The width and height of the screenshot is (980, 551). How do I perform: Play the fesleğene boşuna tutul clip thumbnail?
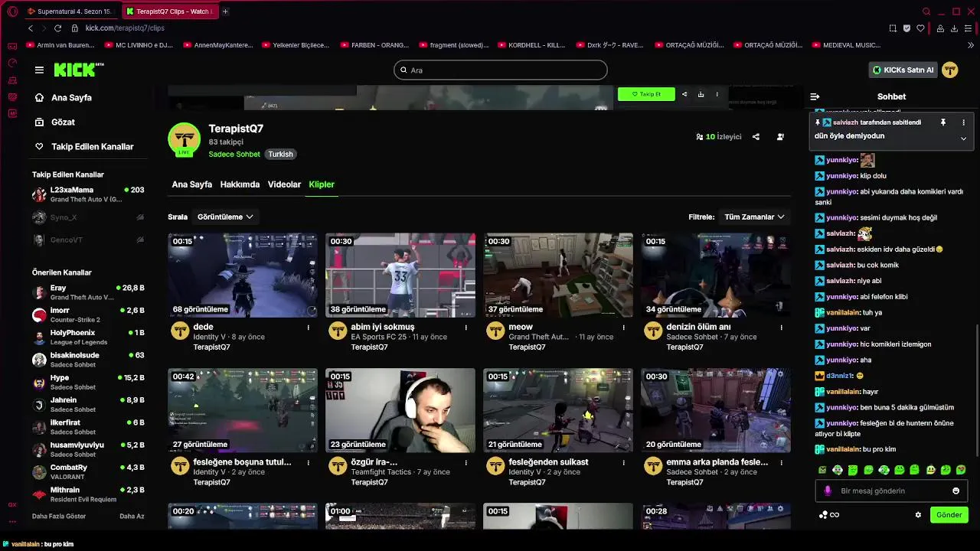click(243, 410)
